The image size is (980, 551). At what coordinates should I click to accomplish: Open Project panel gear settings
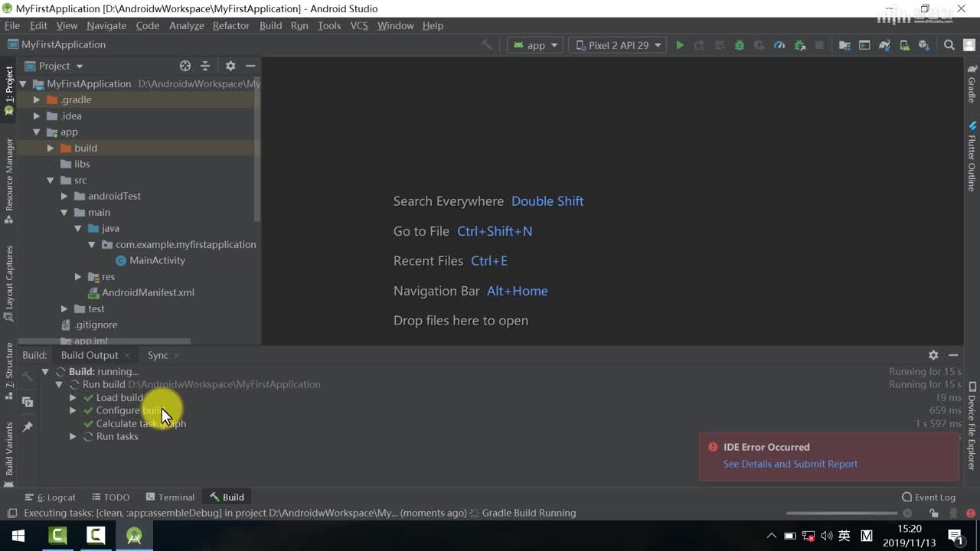click(230, 66)
